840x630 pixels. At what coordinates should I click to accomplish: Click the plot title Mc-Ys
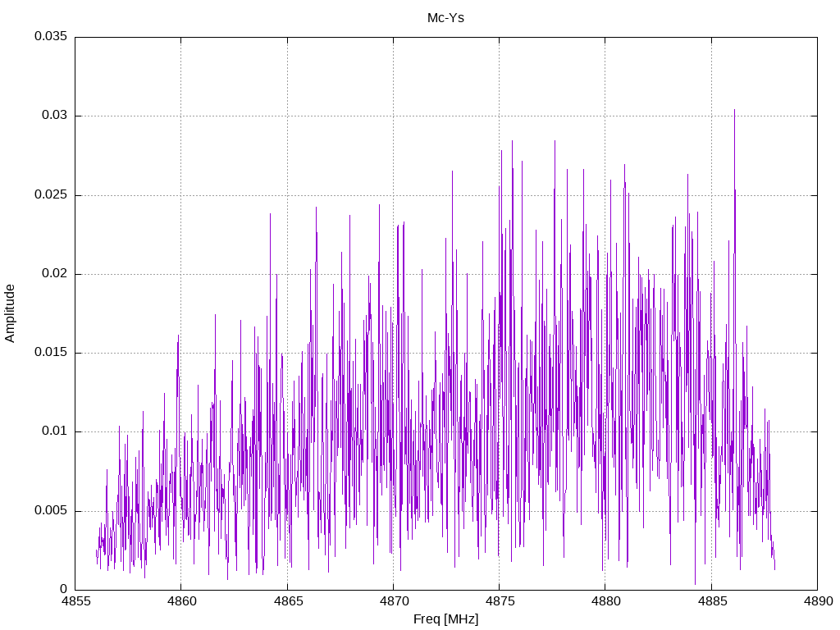[x=445, y=18]
